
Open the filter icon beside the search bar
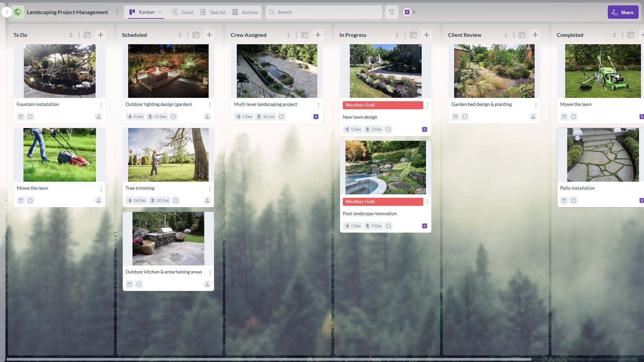391,12
